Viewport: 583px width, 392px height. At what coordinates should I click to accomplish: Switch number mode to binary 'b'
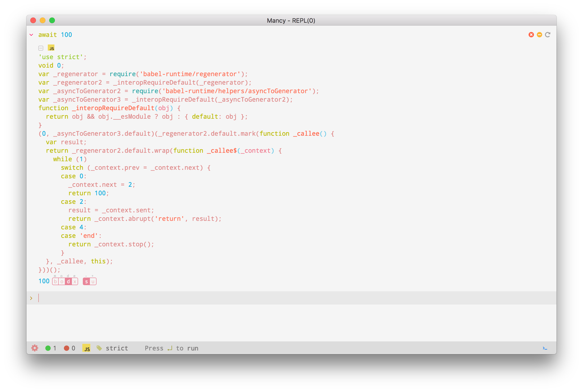click(55, 281)
